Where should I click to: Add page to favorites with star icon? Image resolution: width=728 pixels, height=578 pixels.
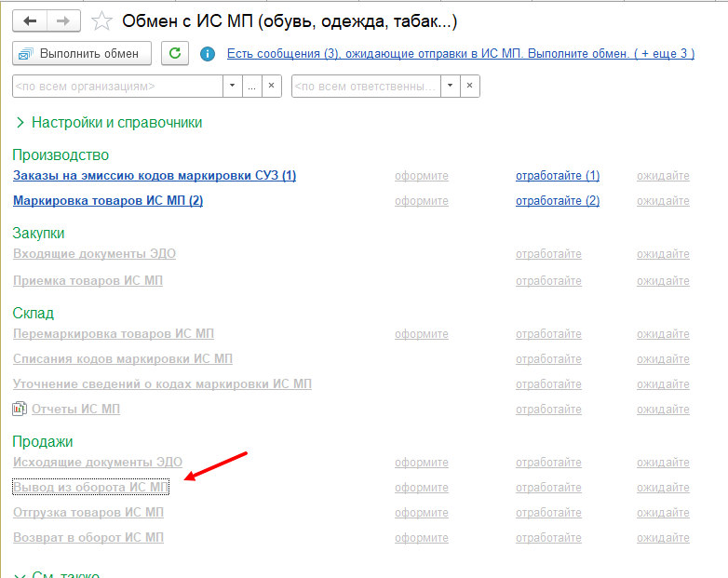click(x=102, y=20)
